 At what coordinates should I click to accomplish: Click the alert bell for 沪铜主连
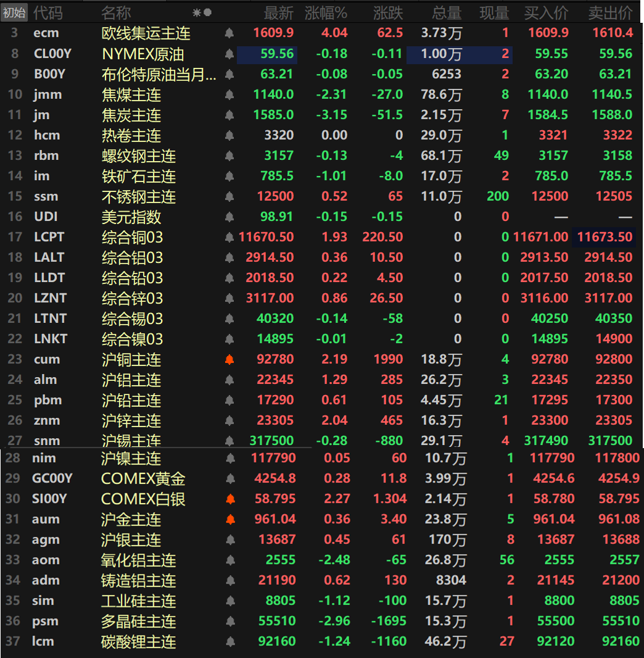(x=229, y=359)
